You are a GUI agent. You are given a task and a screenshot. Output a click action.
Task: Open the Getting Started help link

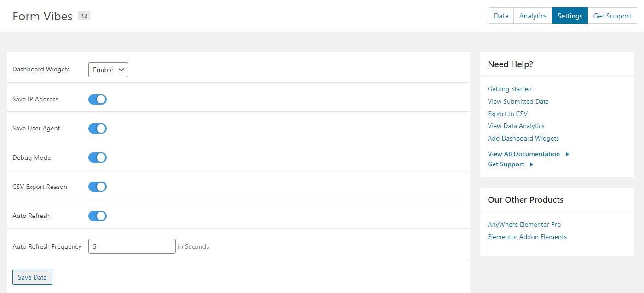(509, 89)
